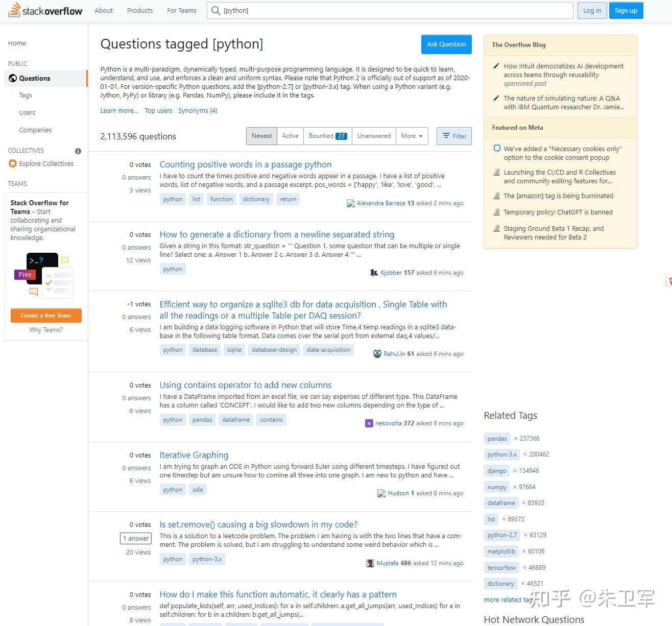
Task: Click the For Teams menu item
Action: click(181, 10)
